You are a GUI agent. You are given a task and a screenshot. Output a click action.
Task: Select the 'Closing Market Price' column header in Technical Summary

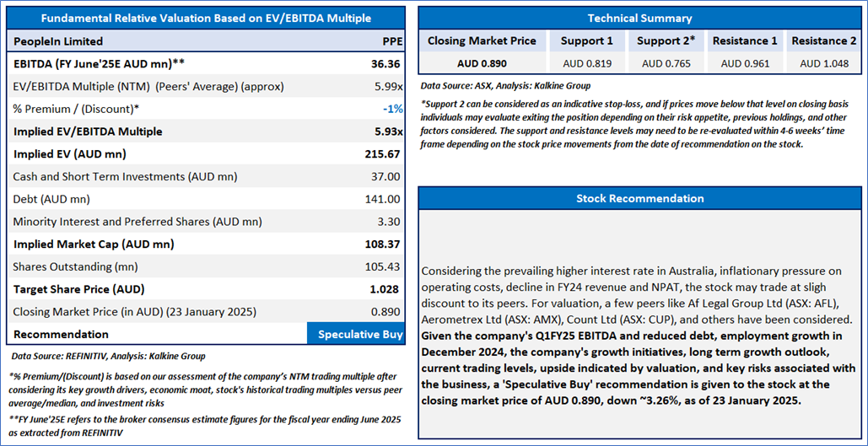tap(482, 41)
